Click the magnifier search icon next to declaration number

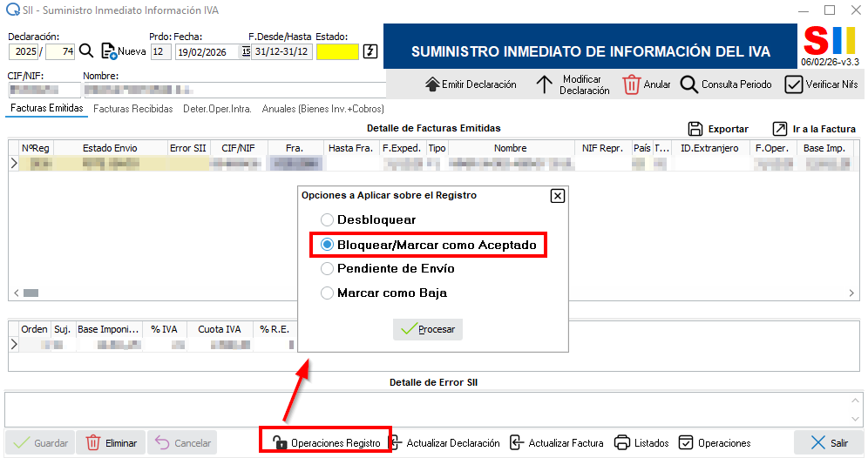[x=86, y=51]
